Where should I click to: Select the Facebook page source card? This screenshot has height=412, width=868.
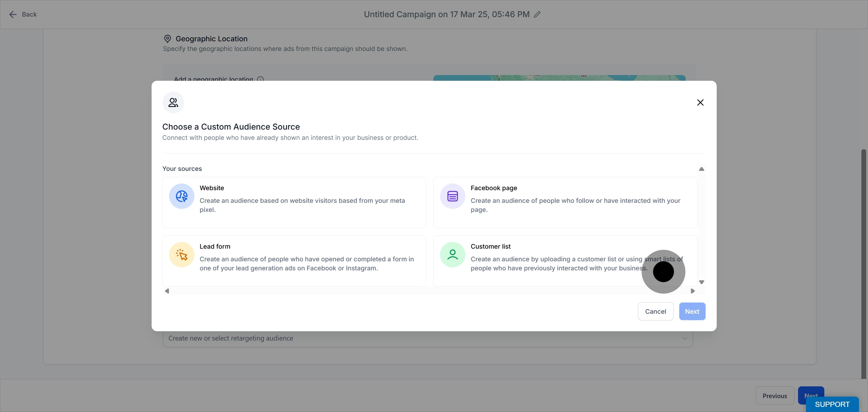(565, 203)
